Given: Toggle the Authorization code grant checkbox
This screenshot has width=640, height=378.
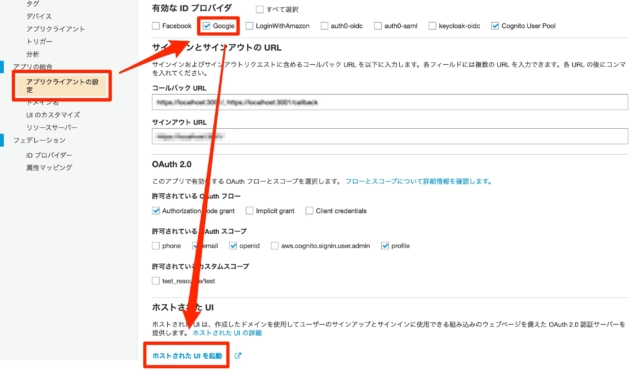Looking at the screenshot, I should 156,211.
